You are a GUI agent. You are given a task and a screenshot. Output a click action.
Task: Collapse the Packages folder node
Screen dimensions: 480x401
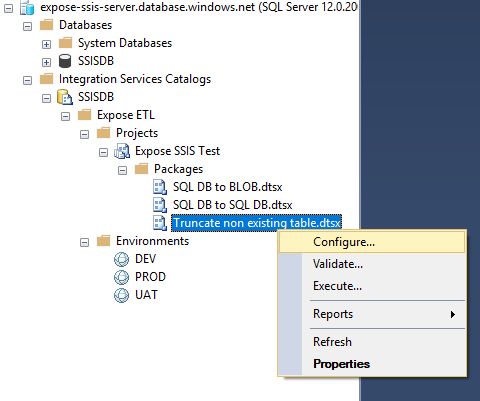pyautogui.click(x=122, y=170)
